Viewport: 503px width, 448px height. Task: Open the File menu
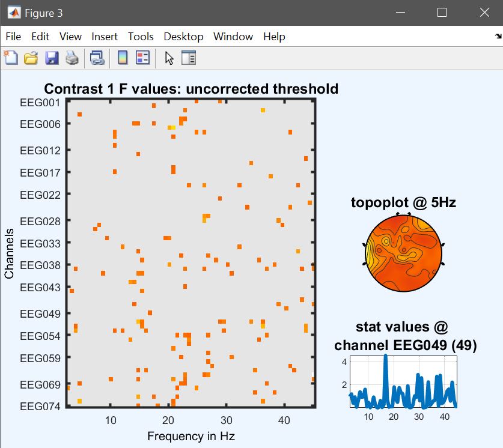click(13, 37)
